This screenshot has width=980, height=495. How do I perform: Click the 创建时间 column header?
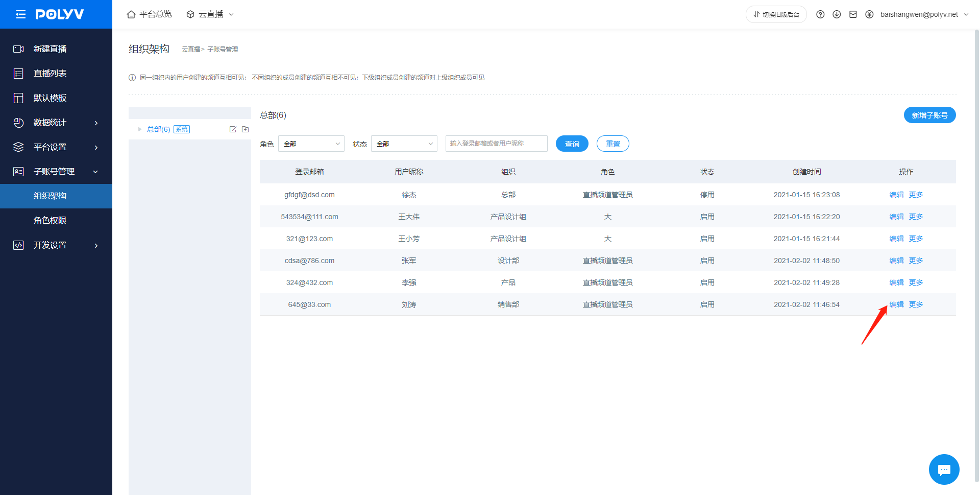tap(806, 172)
